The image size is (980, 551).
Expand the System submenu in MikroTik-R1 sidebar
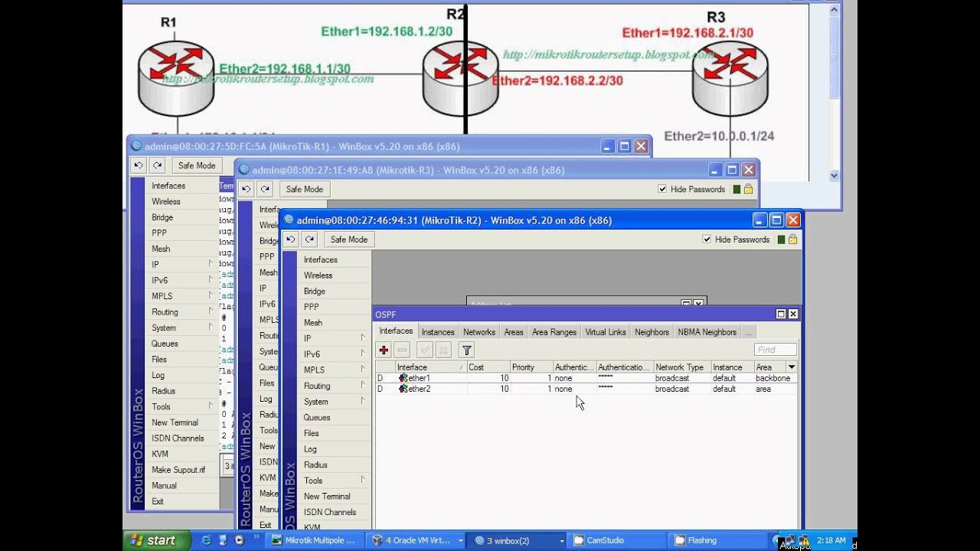211,327
